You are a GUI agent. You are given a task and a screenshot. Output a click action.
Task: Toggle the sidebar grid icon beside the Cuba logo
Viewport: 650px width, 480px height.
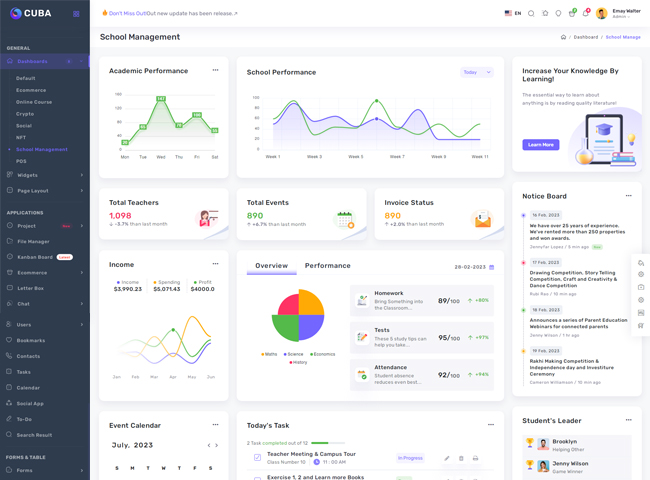[76, 14]
